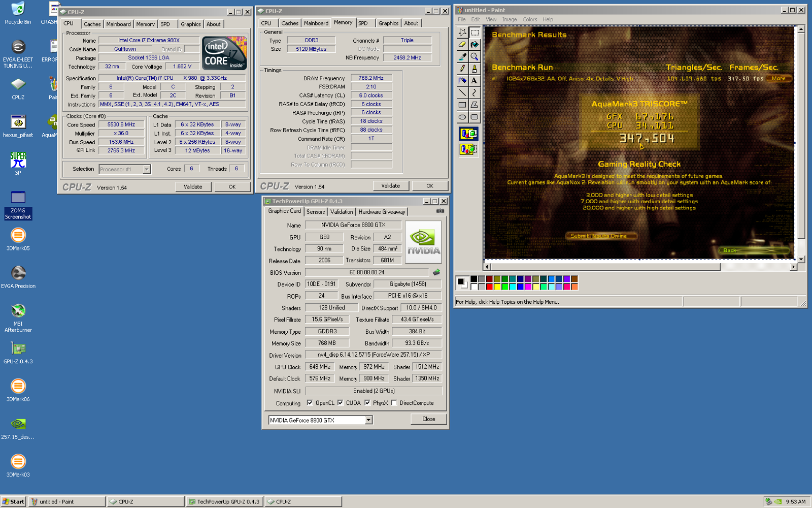The image size is (812, 508).
Task: Click Validate in the left CPU-Z window
Action: 193,187
